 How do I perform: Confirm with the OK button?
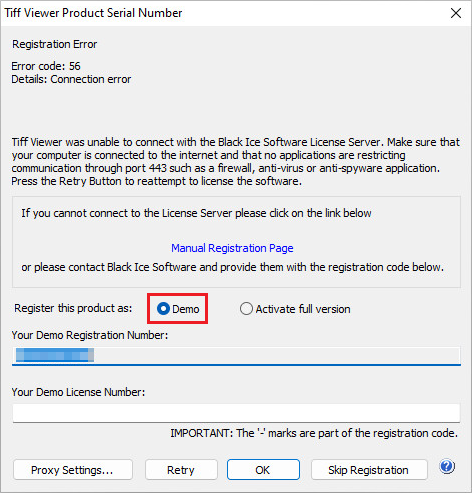coord(263,470)
